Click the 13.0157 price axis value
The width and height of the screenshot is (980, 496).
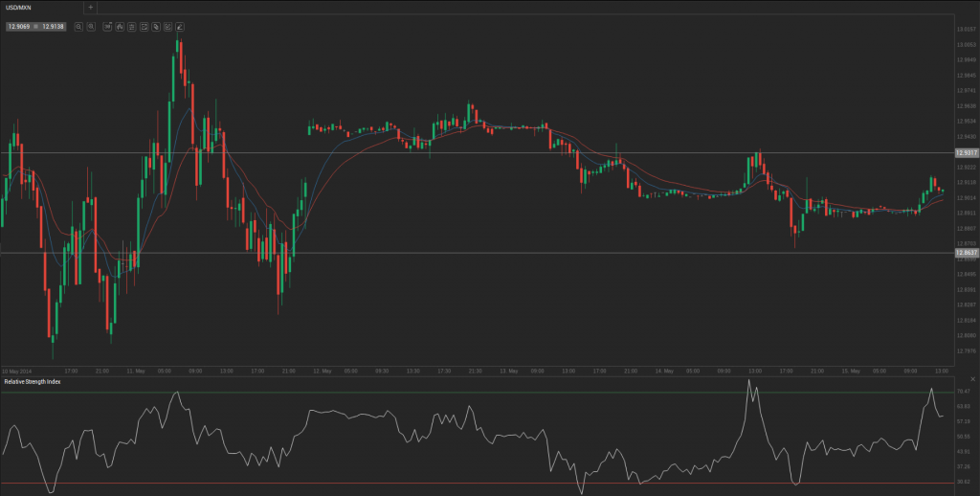point(967,30)
